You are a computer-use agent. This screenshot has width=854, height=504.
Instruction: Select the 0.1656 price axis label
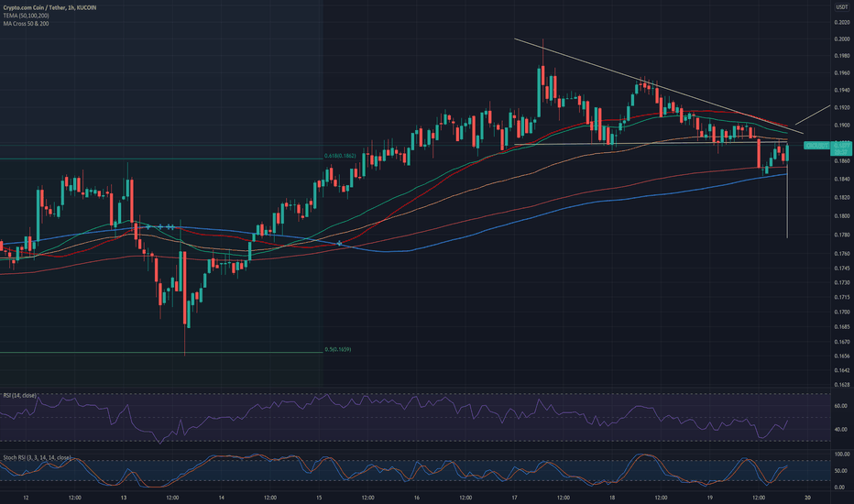coord(842,356)
